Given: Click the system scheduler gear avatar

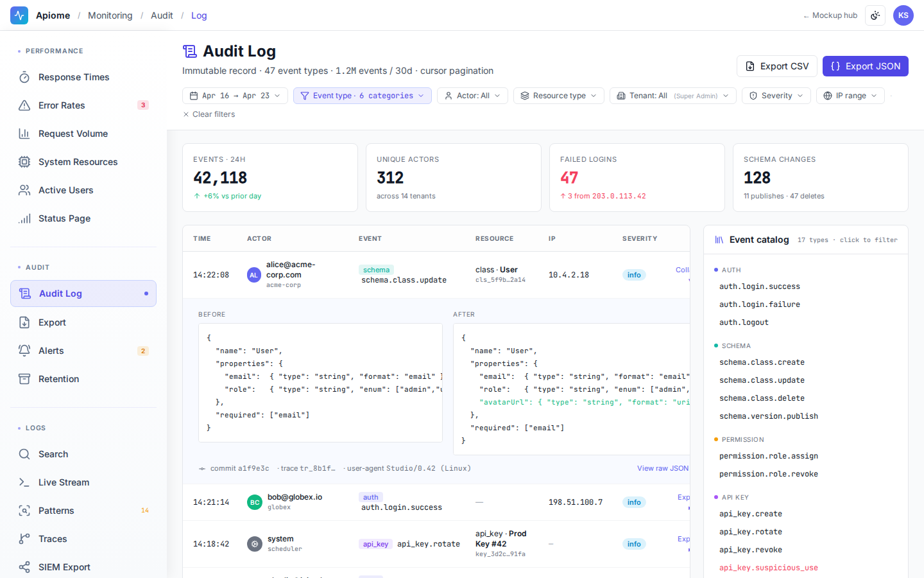Looking at the screenshot, I should click(x=255, y=544).
